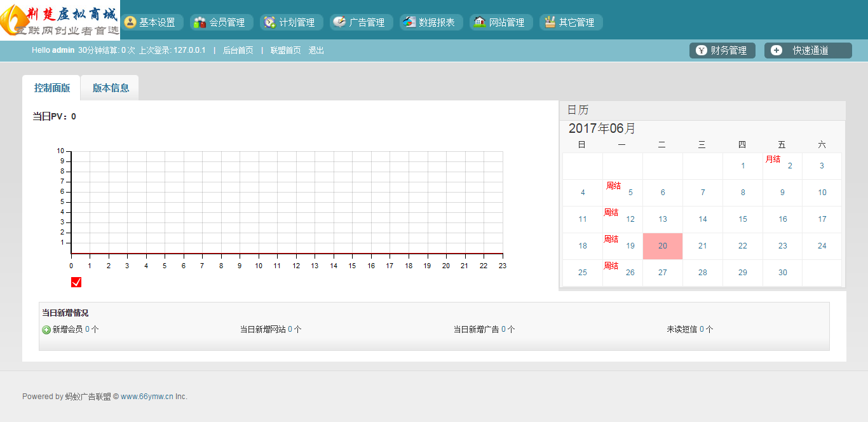Screen dimensions: 868x422
Task: Click the site logo at top left
Action: 60,20
